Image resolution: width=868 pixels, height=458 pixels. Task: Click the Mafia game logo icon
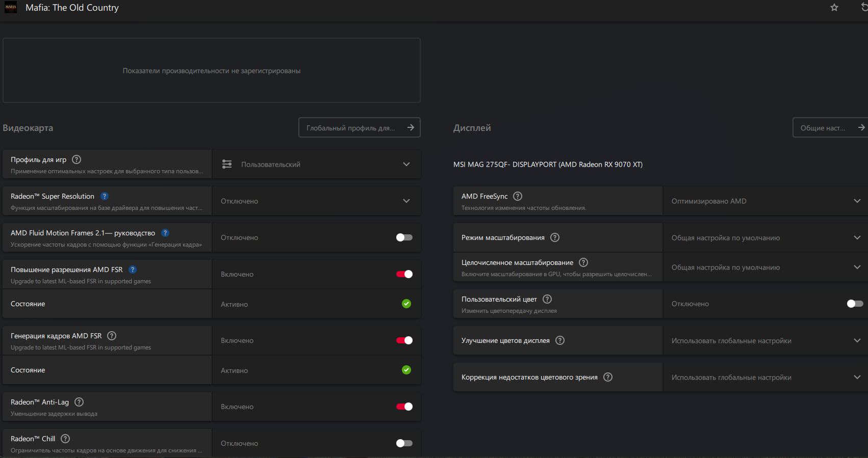click(11, 8)
